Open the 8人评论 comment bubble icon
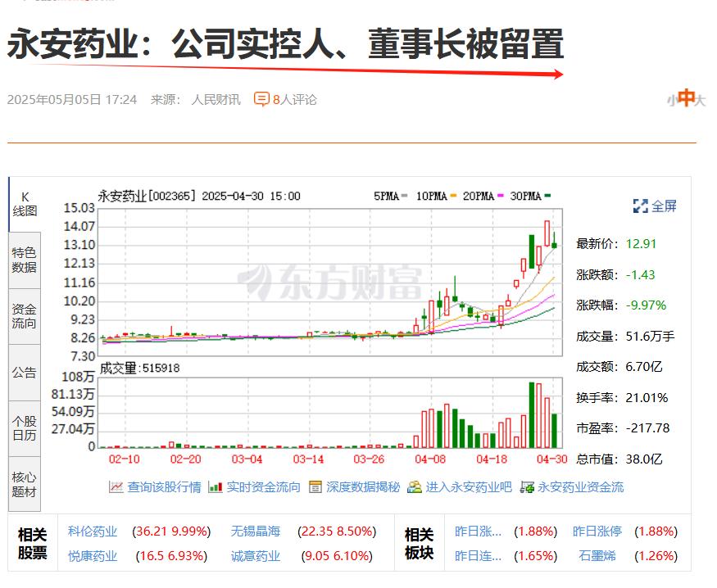This screenshot has height=588, width=717. (x=261, y=99)
